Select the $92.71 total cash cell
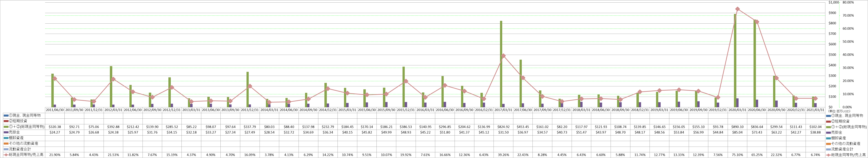 tap(74, 127)
